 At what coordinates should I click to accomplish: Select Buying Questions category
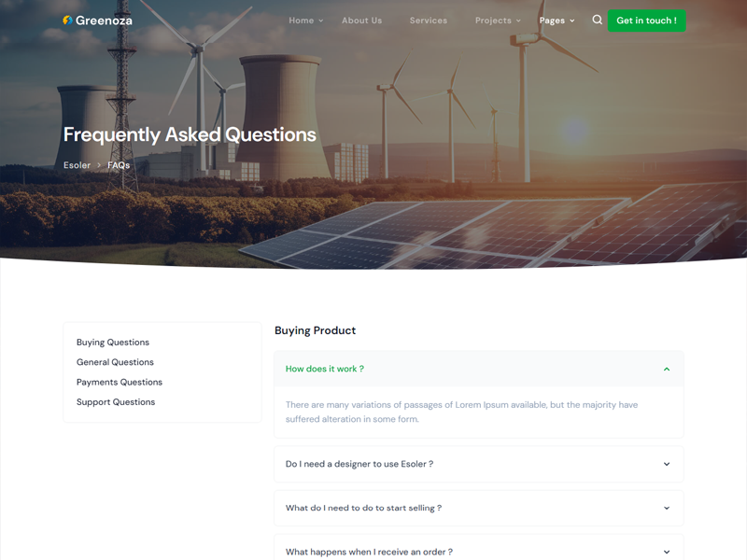pos(113,343)
